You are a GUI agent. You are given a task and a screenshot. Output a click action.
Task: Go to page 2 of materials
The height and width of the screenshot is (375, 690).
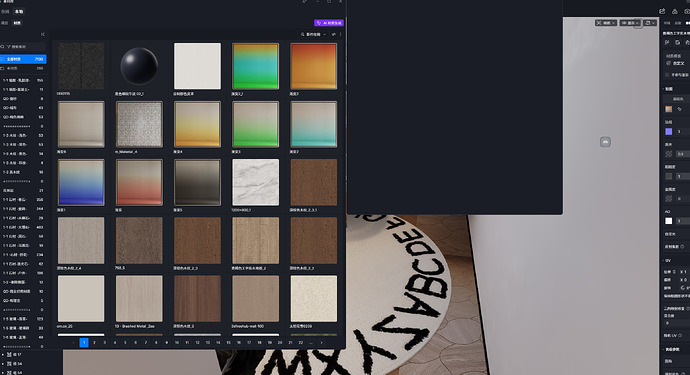point(94,342)
